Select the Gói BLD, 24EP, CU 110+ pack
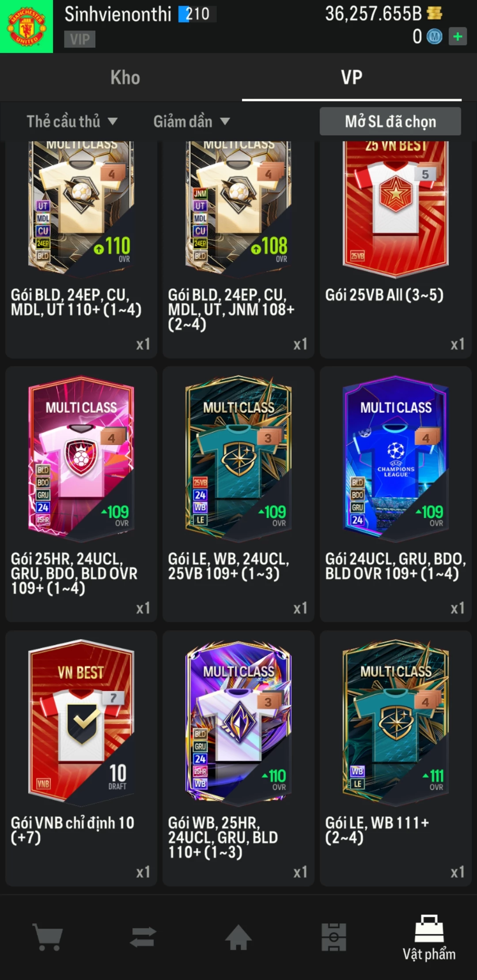The width and height of the screenshot is (477, 980). click(81, 249)
